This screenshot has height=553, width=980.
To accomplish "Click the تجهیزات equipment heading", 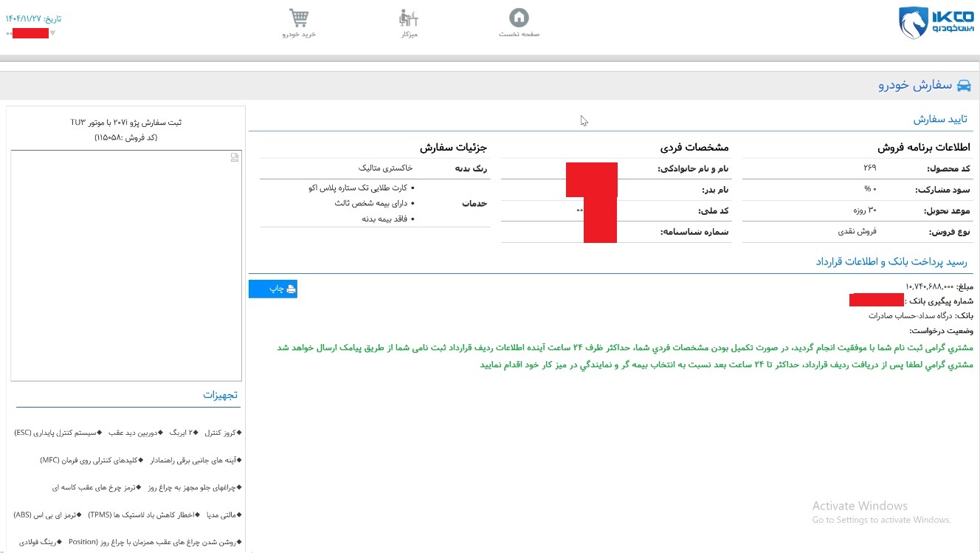I will (221, 395).
